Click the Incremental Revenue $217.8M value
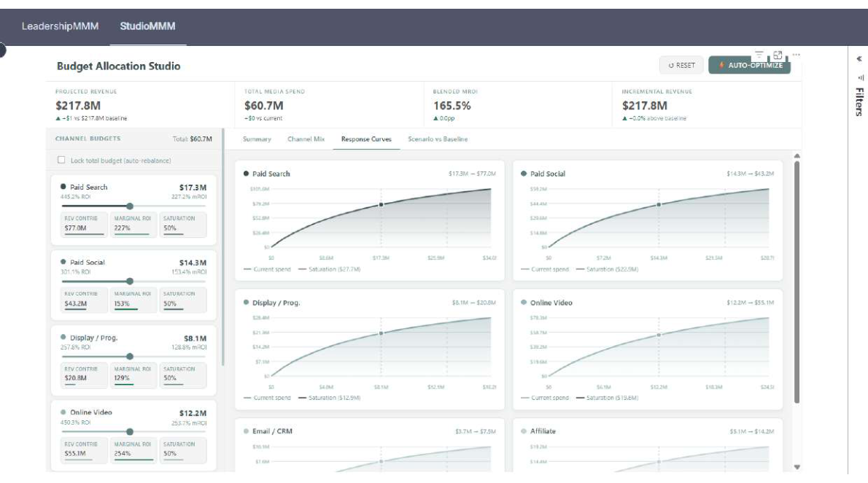 644,105
